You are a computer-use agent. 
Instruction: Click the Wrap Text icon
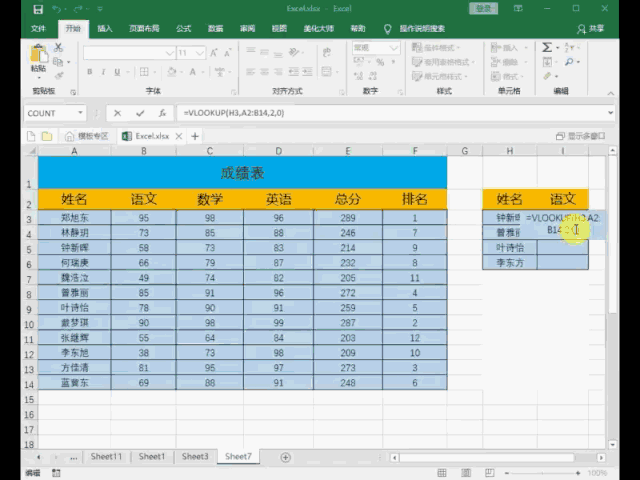point(327,52)
